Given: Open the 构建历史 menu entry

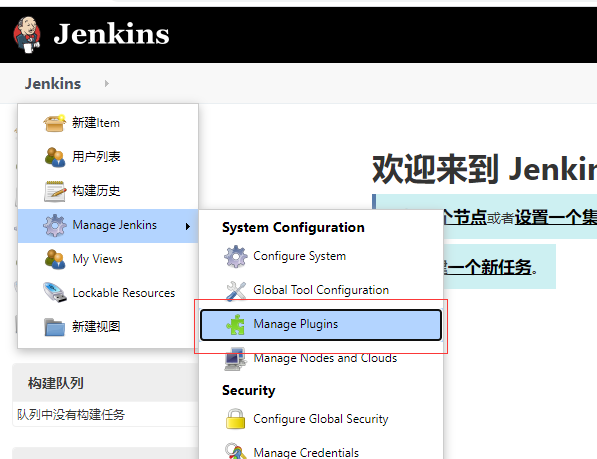Looking at the screenshot, I should point(108,191).
